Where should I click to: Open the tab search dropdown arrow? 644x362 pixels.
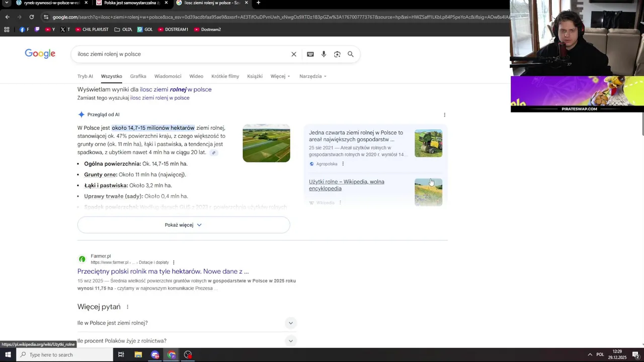7,3
